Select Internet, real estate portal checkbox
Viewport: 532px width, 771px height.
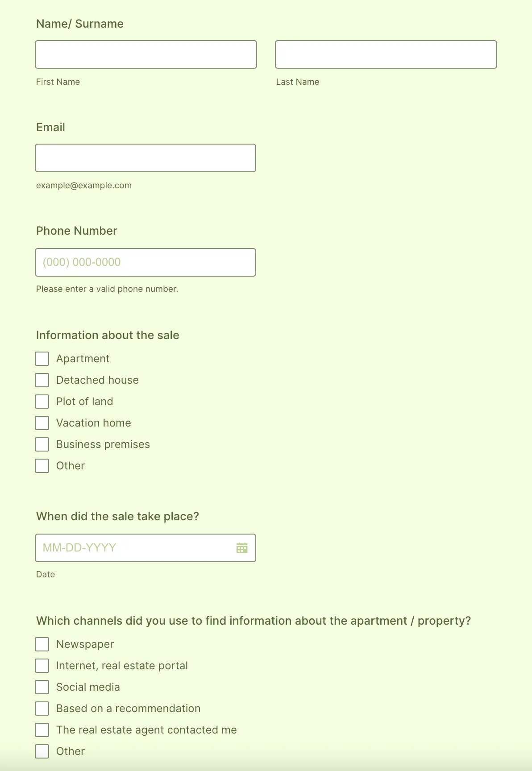pos(42,666)
